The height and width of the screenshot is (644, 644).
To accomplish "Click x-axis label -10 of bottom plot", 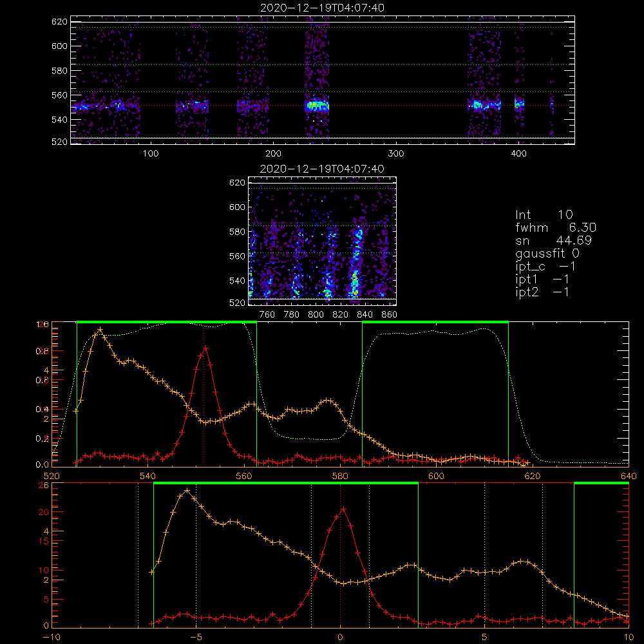I will 52,637.
